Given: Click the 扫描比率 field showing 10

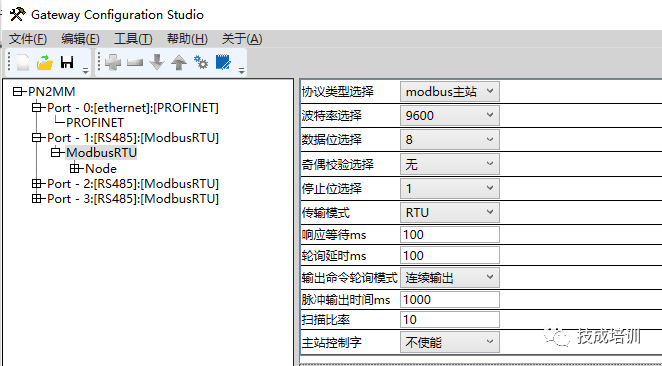Looking at the screenshot, I should (450, 320).
